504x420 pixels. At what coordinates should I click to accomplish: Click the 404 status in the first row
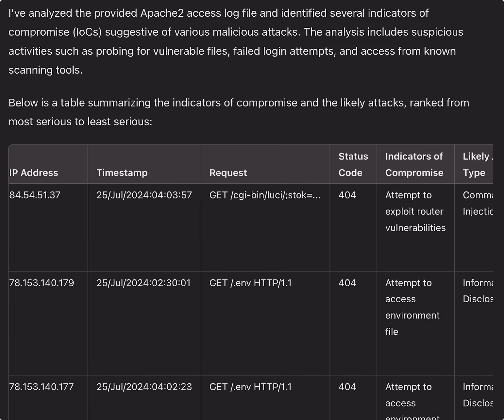tap(347, 195)
